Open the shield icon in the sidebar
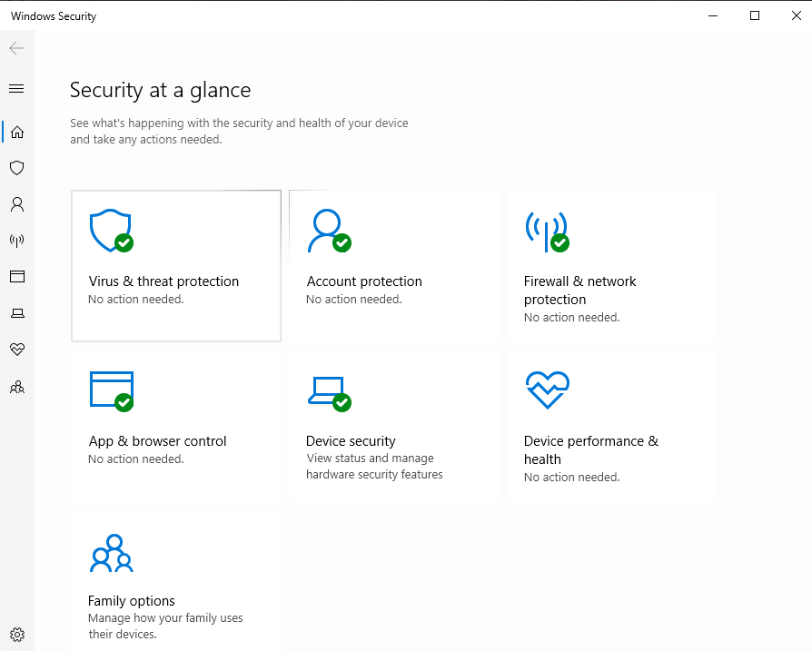 click(17, 168)
